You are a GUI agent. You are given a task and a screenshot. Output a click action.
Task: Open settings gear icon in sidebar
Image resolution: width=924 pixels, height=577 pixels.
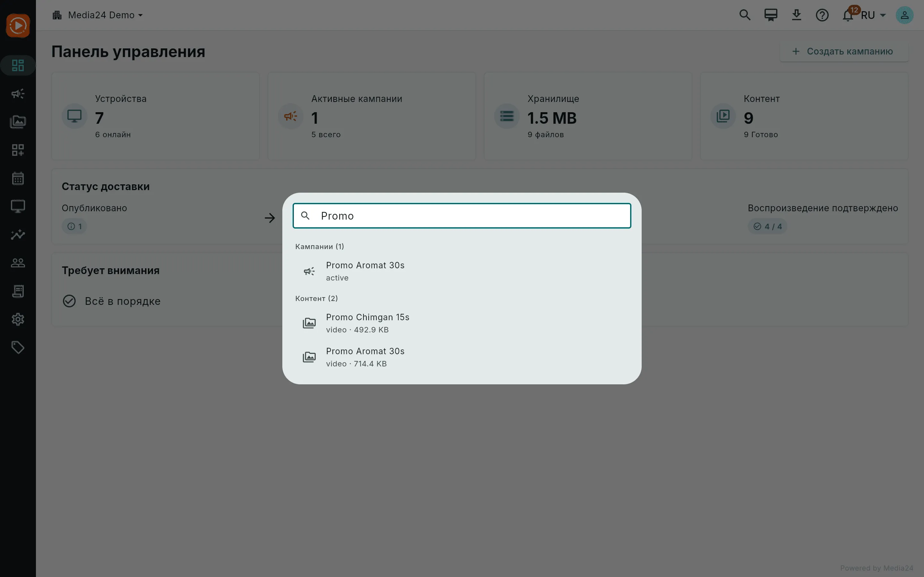click(18, 319)
